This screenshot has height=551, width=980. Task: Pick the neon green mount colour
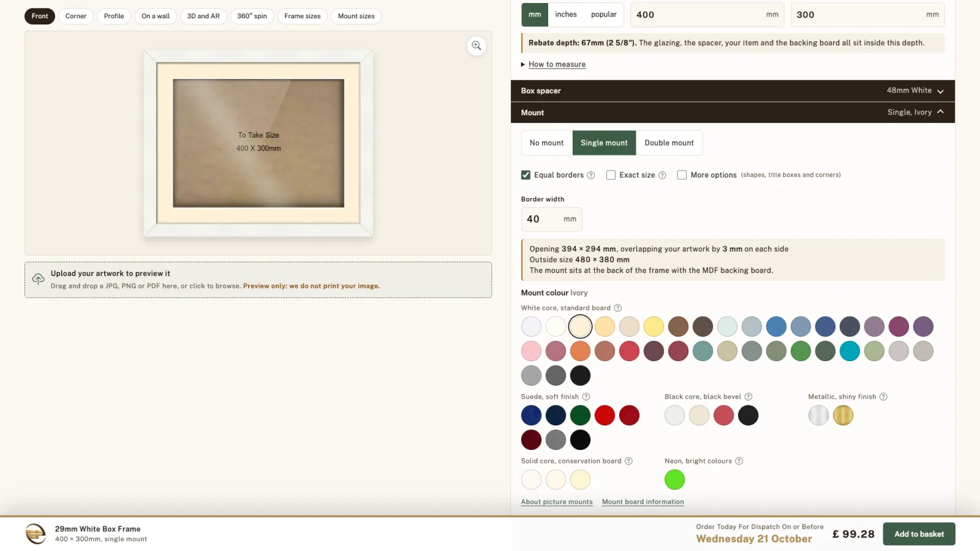[675, 479]
